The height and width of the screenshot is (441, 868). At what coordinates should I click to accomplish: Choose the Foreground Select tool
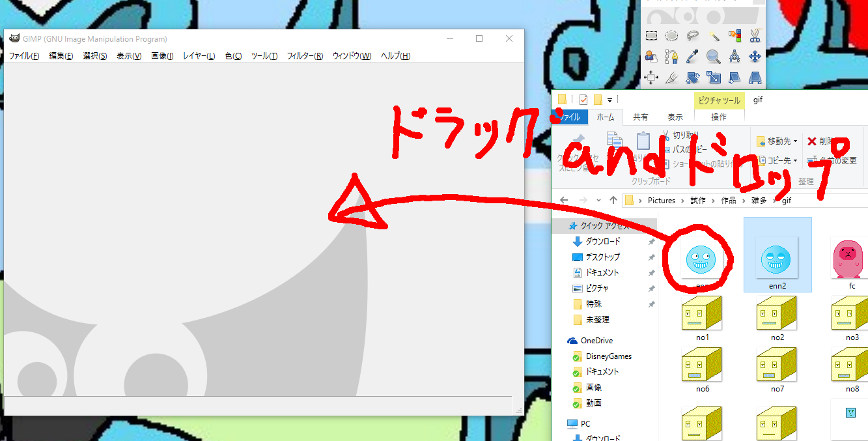click(x=651, y=57)
